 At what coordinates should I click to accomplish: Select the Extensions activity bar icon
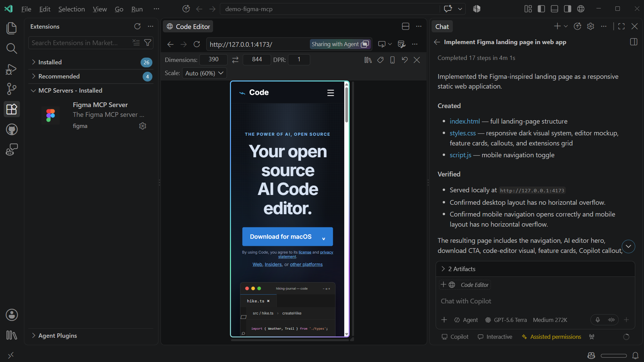11,109
